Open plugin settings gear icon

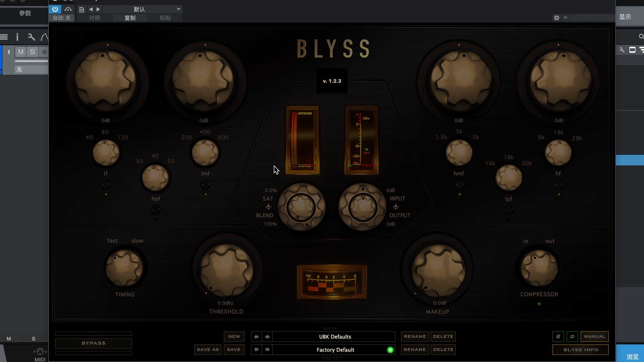[556, 18]
